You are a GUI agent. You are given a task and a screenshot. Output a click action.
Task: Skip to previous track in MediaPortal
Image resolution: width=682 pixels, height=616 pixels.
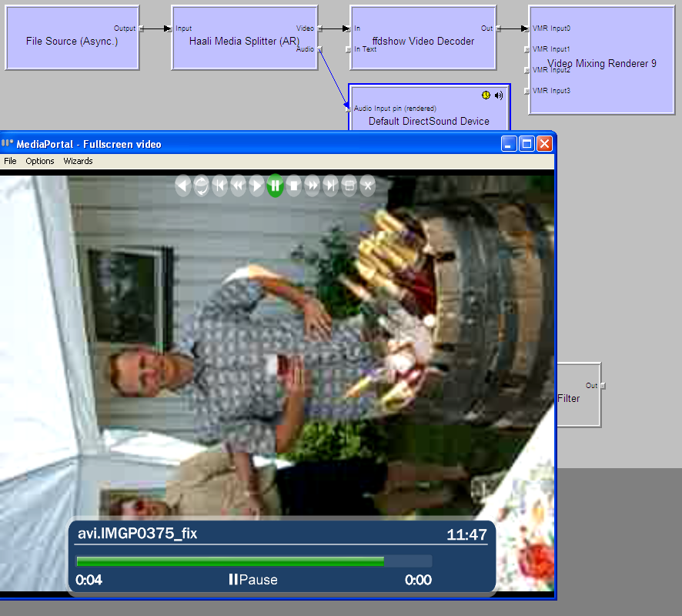(x=220, y=186)
